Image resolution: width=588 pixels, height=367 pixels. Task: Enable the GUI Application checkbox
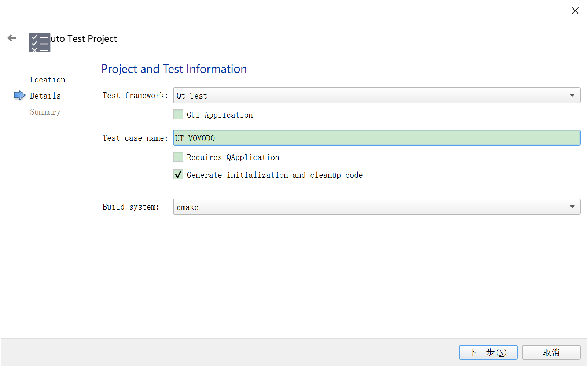pyautogui.click(x=178, y=115)
